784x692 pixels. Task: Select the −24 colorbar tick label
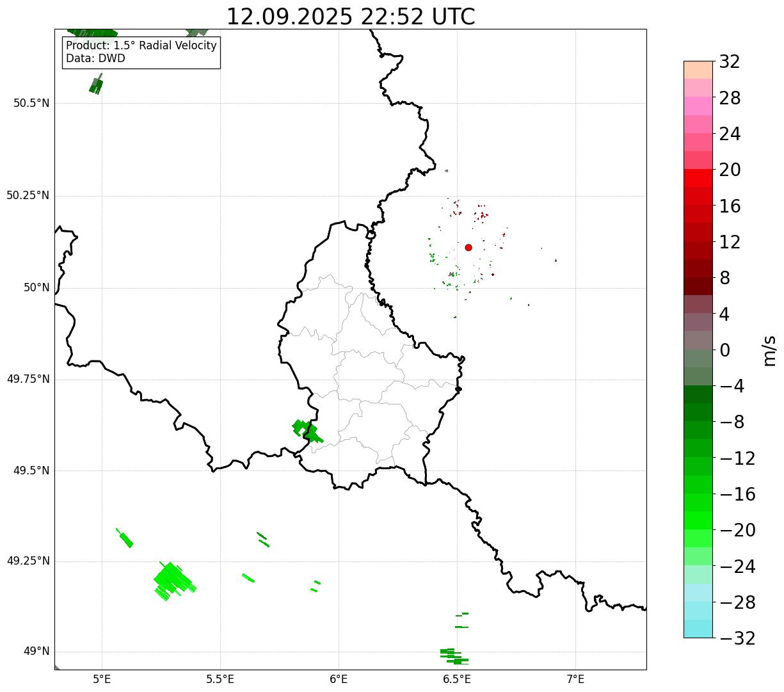[737, 567]
